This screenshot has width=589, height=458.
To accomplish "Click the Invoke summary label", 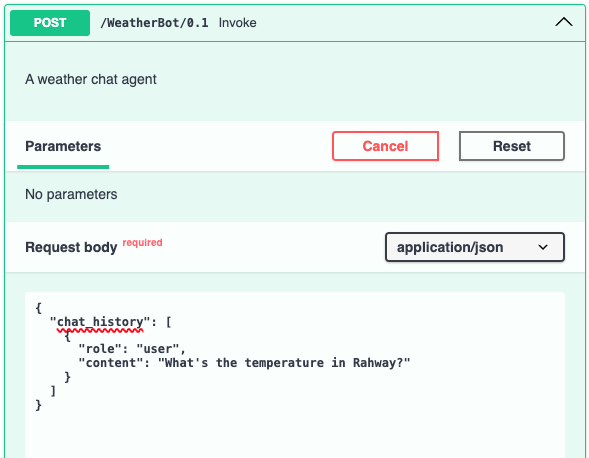I will pyautogui.click(x=238, y=23).
